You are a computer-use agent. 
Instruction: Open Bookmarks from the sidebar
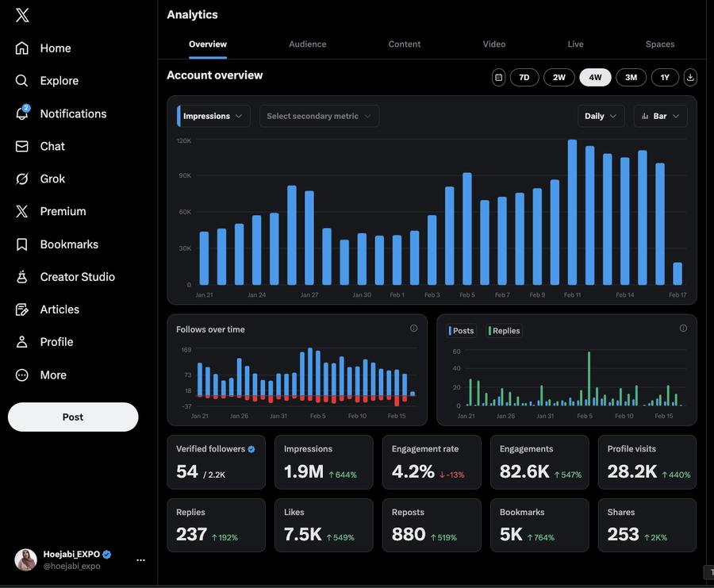pos(69,244)
